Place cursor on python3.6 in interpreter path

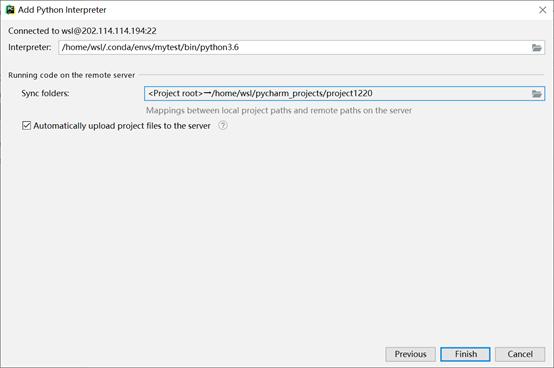click(x=219, y=47)
